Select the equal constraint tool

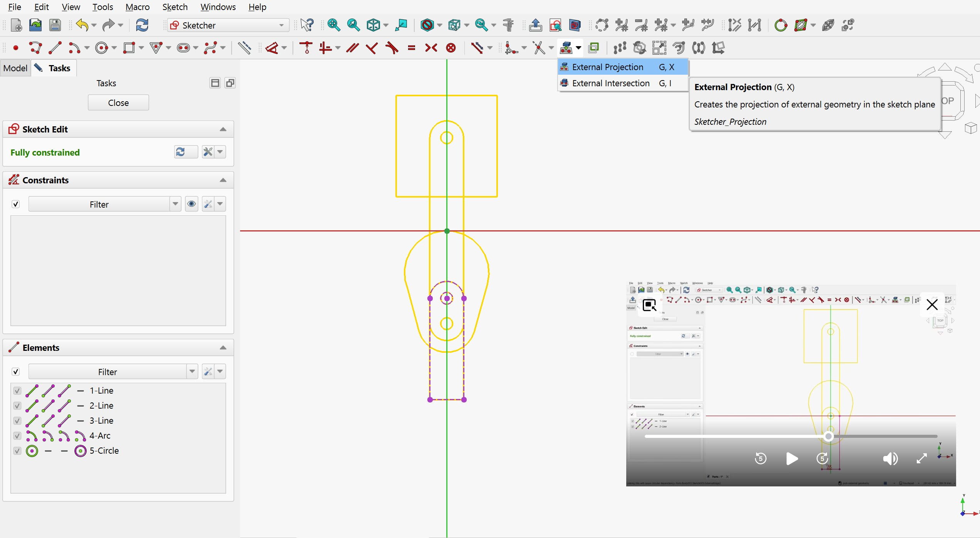[412, 48]
